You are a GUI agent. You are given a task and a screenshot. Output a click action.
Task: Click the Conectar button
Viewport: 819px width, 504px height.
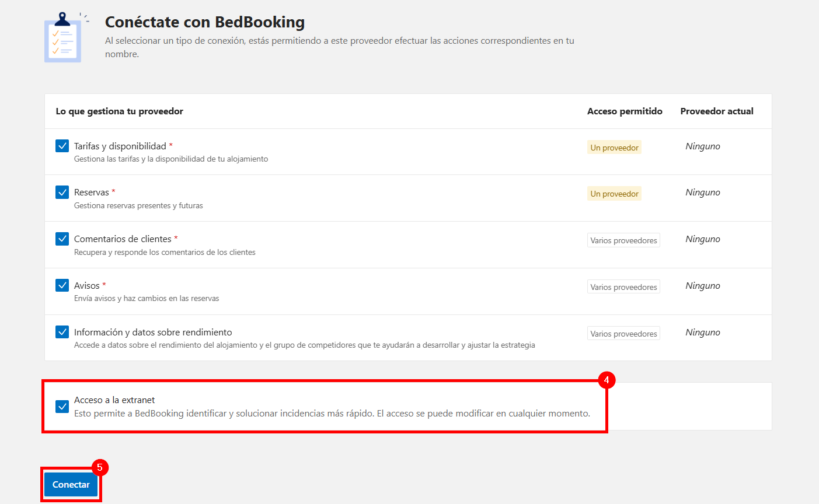71,484
